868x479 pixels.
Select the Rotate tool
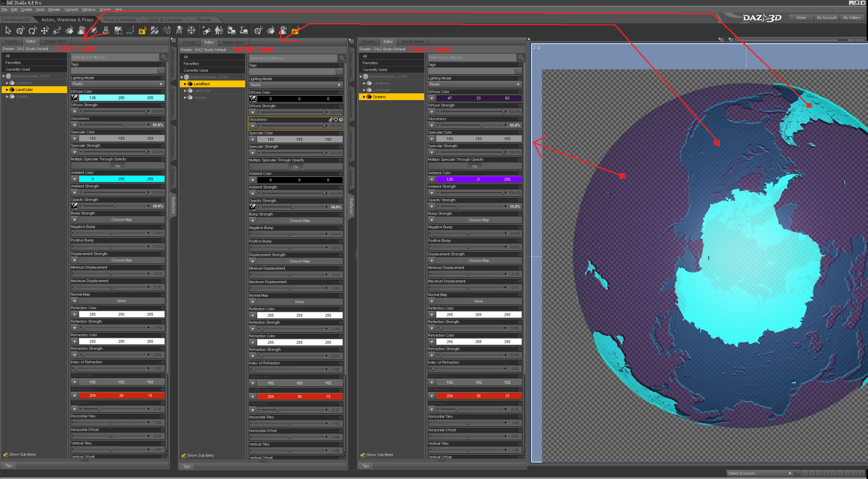(32, 31)
